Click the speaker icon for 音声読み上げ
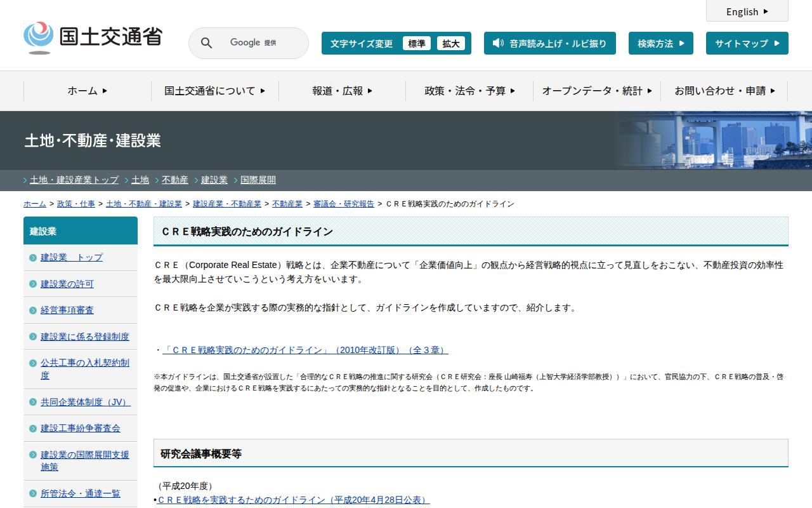The height and width of the screenshot is (508, 812). [x=498, y=43]
